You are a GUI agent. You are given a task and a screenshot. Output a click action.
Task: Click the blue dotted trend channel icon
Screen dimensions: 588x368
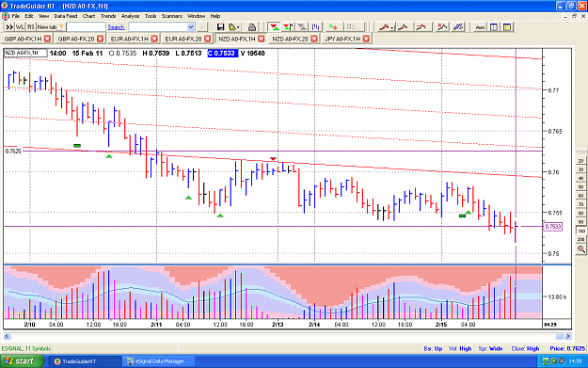pos(458,27)
